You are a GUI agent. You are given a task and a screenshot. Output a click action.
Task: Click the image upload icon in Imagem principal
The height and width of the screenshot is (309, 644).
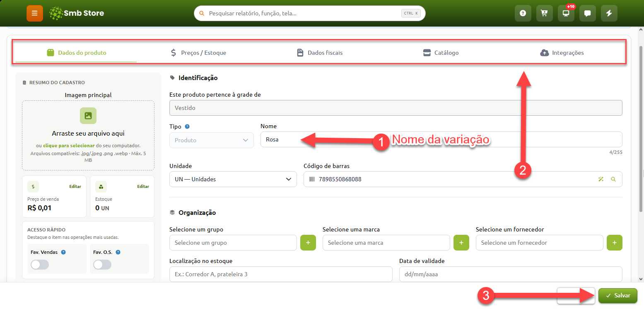click(88, 116)
